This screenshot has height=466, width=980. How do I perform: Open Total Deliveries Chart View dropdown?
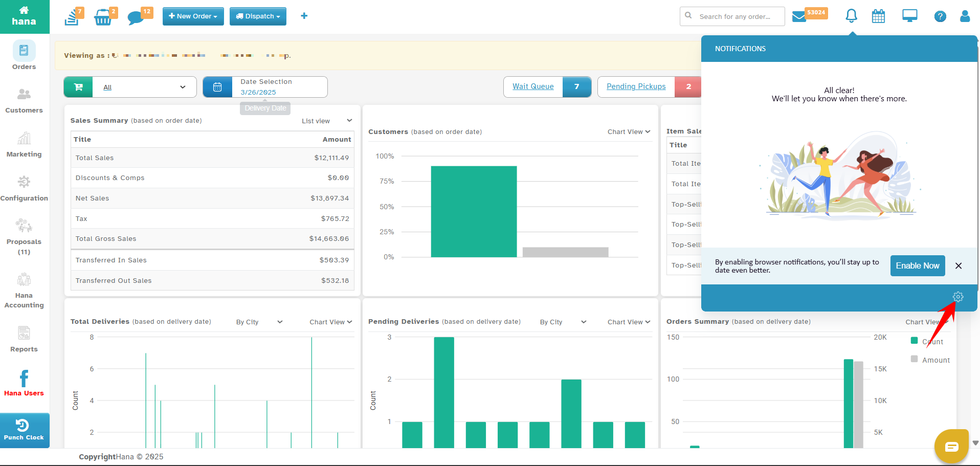coord(330,322)
